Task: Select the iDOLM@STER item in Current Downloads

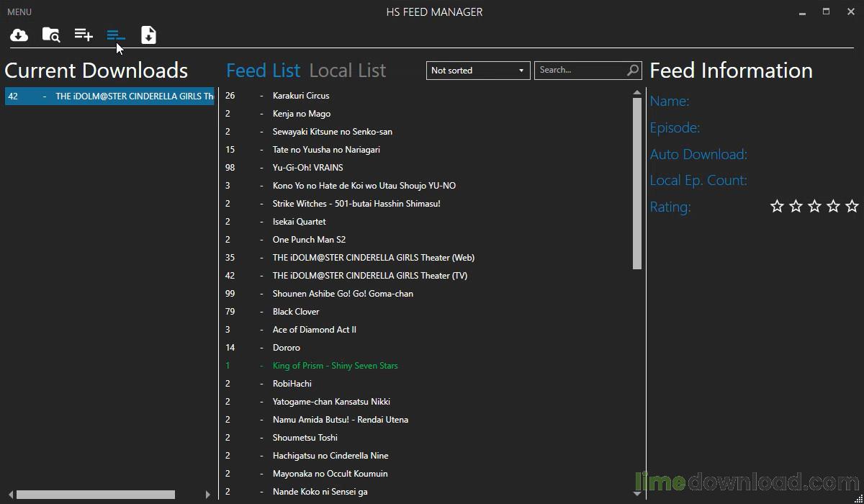Action: (109, 96)
